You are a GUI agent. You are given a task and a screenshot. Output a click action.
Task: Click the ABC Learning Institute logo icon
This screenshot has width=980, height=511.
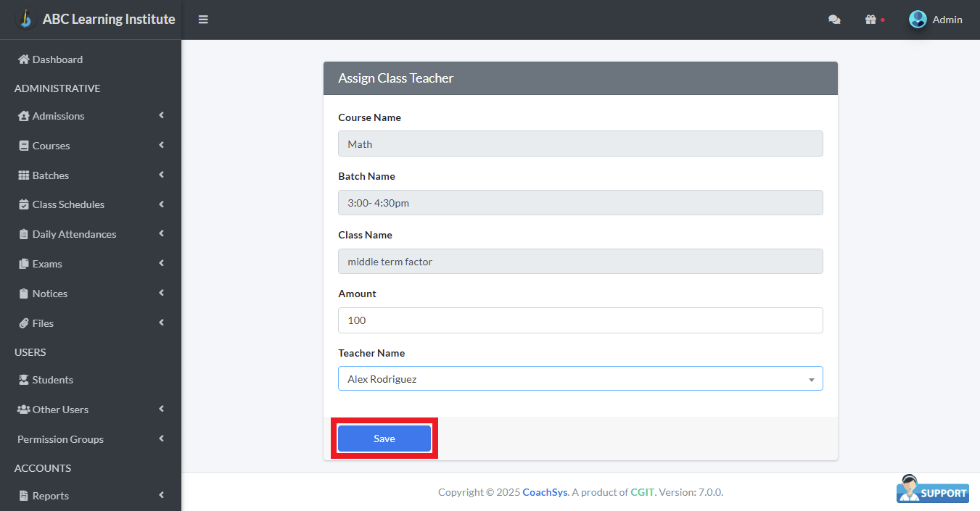click(x=26, y=19)
